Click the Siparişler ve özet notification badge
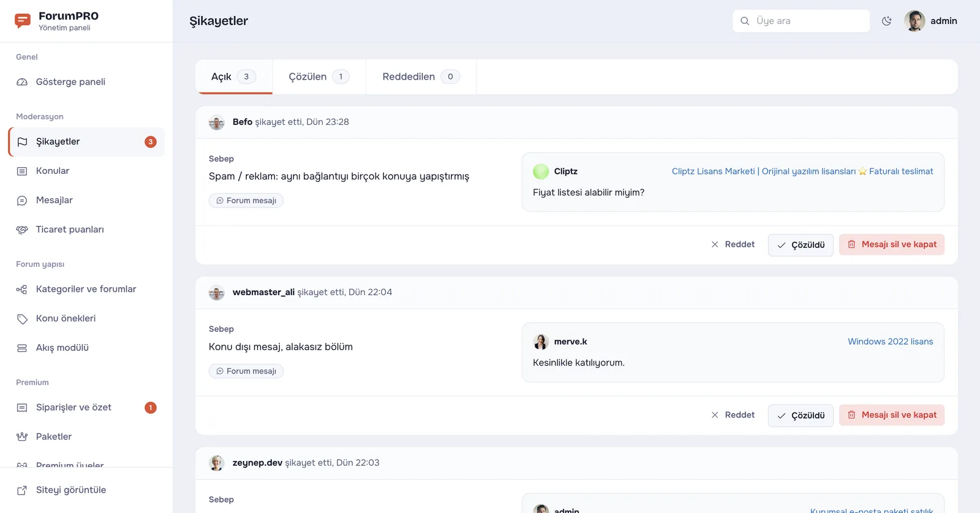The width and height of the screenshot is (980, 513). coord(151,408)
